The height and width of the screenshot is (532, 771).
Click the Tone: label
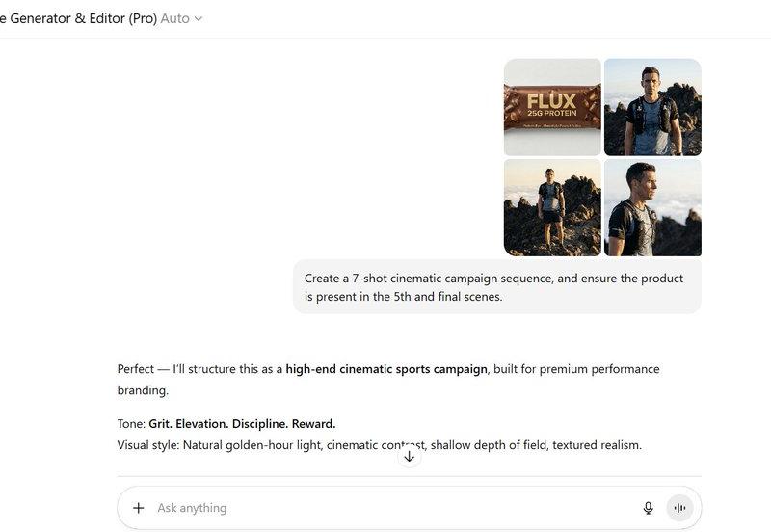pos(131,424)
